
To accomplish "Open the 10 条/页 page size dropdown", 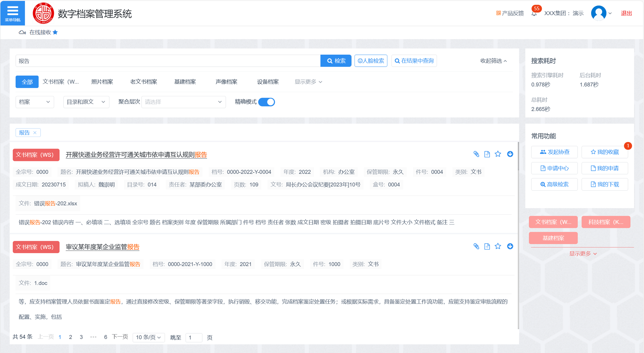I will (148, 337).
